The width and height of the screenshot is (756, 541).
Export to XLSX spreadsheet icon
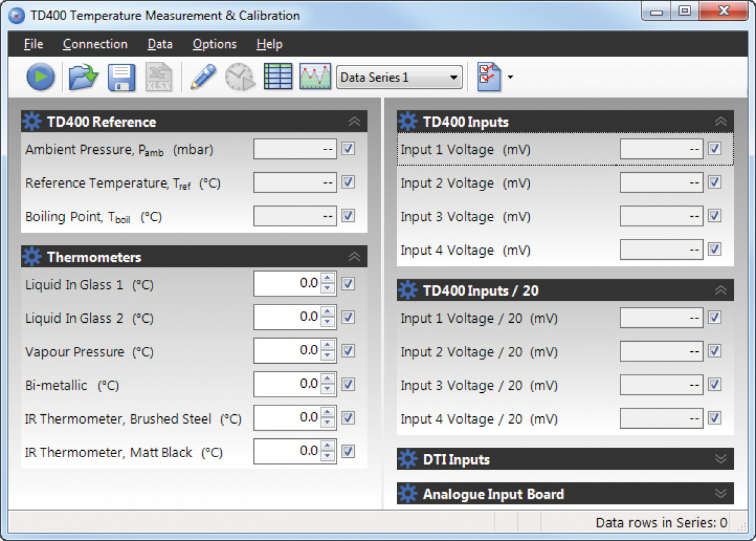[x=158, y=78]
